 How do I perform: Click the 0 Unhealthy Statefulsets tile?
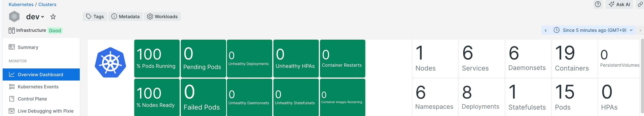point(296,97)
